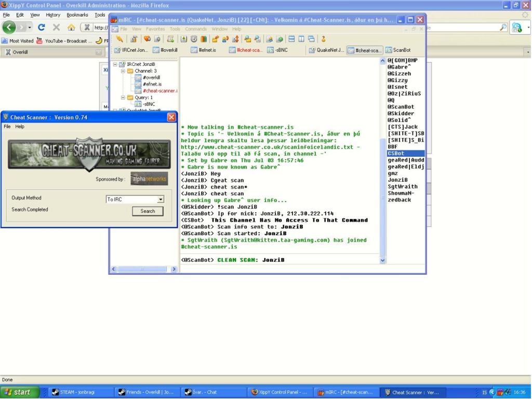Click the Windows start button

[x=20, y=392]
